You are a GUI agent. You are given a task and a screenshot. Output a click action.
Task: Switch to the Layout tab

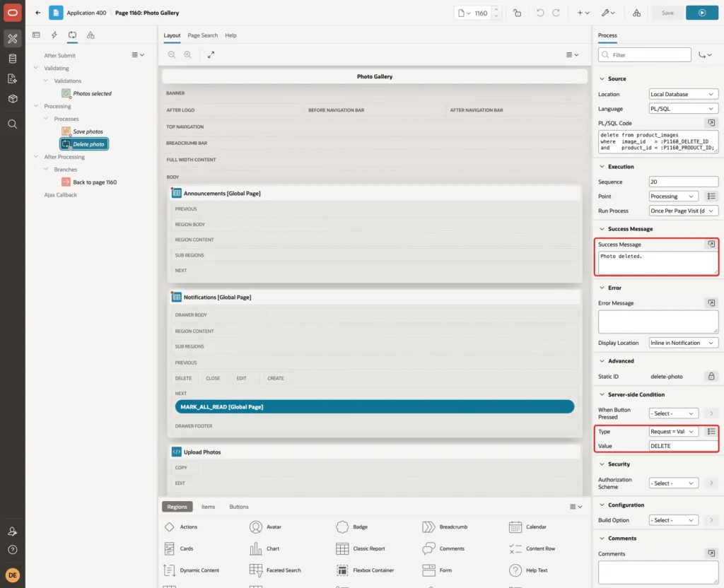pyautogui.click(x=172, y=35)
